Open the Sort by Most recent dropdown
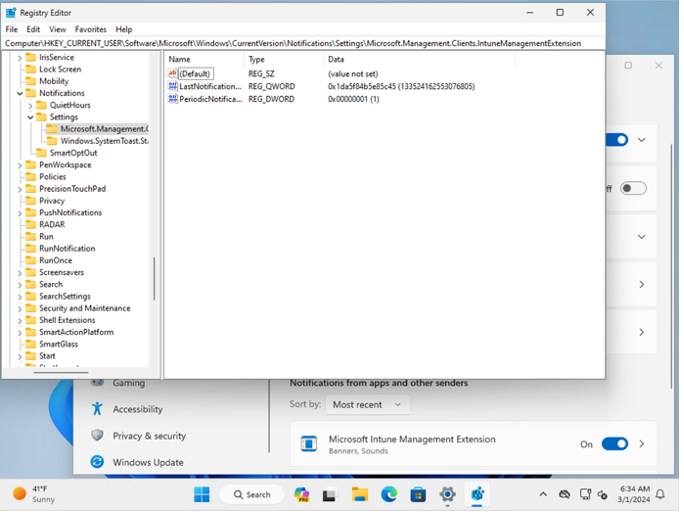684x516 pixels. pos(369,405)
